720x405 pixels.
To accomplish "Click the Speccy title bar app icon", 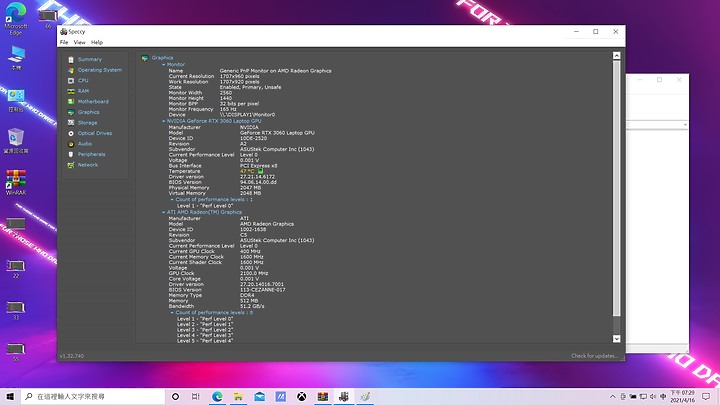I will (x=64, y=32).
